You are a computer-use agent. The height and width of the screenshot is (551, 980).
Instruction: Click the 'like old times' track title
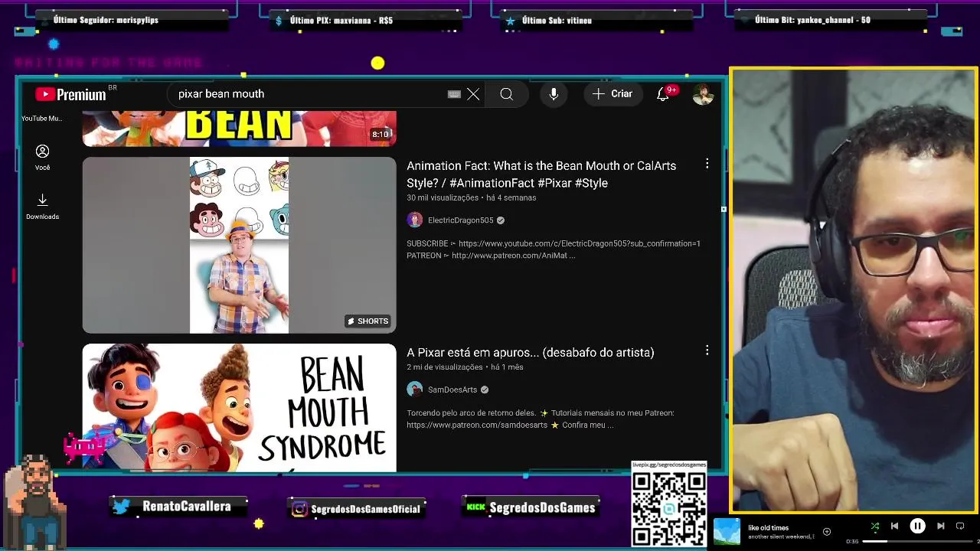768,527
